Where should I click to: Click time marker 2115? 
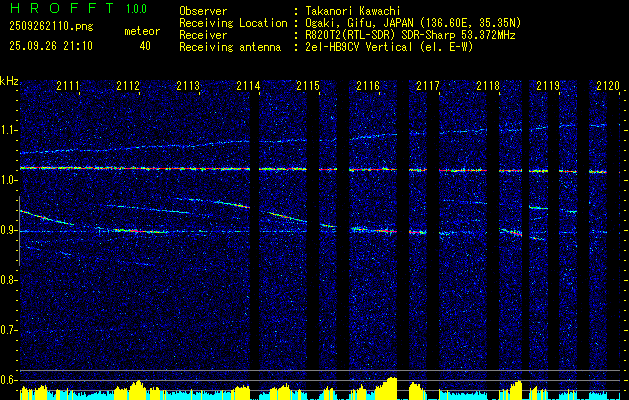pos(308,86)
